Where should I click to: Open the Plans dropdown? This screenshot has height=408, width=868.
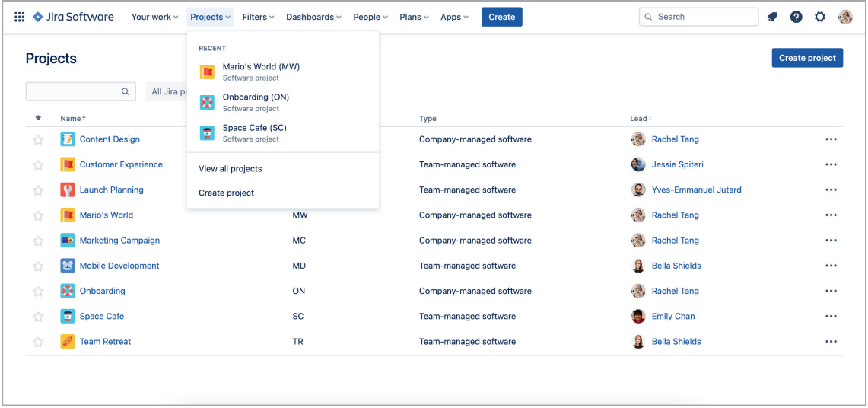point(415,18)
